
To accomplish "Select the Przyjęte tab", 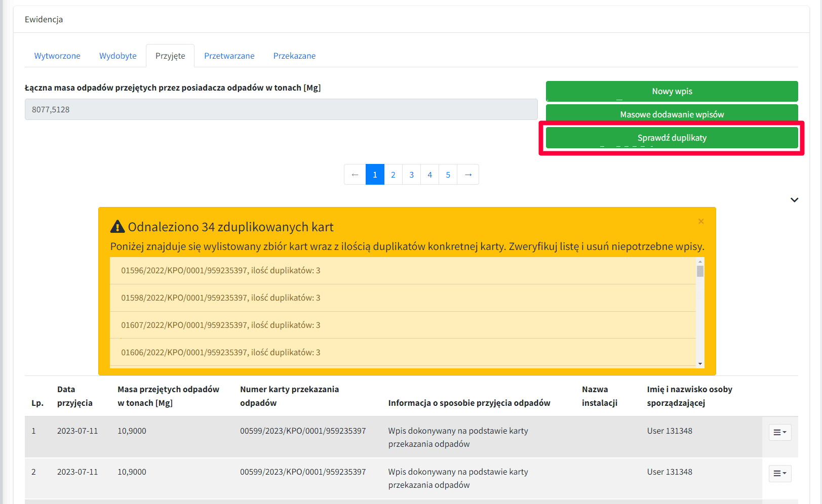I will pyautogui.click(x=170, y=56).
